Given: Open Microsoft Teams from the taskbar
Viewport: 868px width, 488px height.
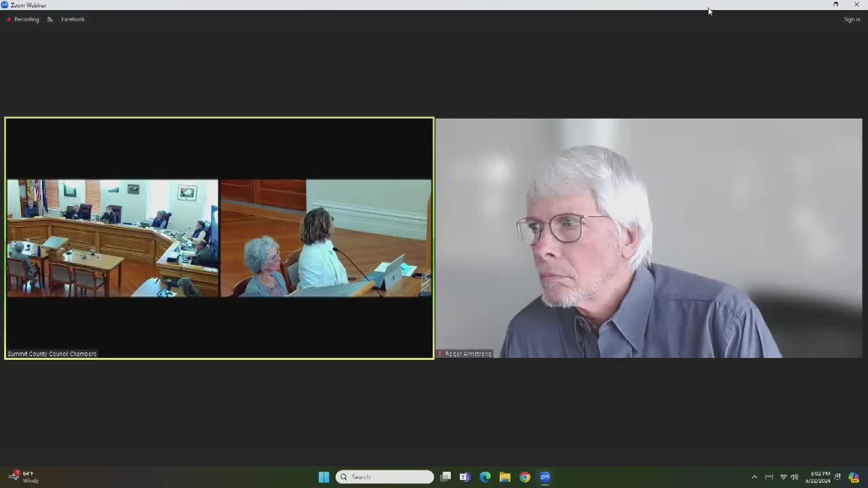Looking at the screenshot, I should click(x=465, y=477).
